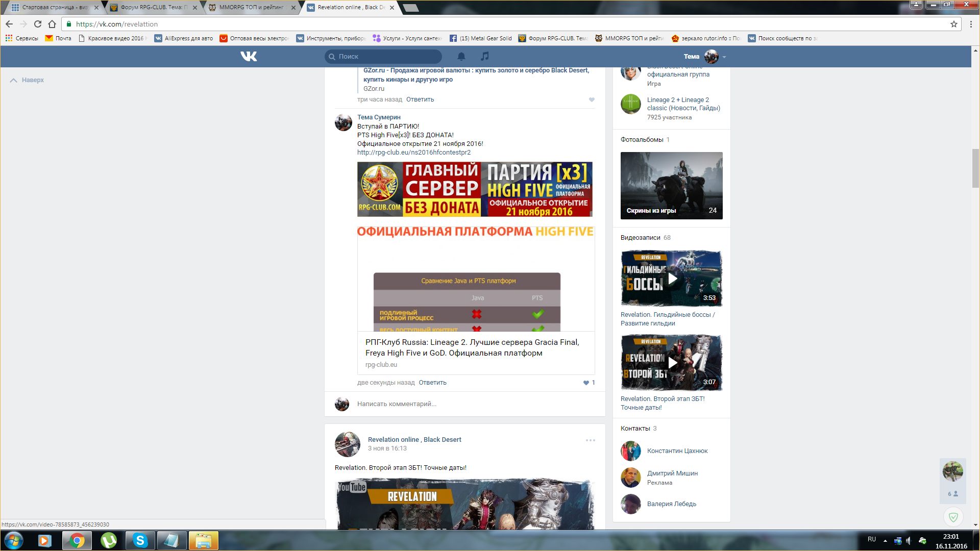Screen dimensions: 980x551
Task: Open Revelation. Гильдийные боссы video title
Action: pyautogui.click(x=668, y=319)
